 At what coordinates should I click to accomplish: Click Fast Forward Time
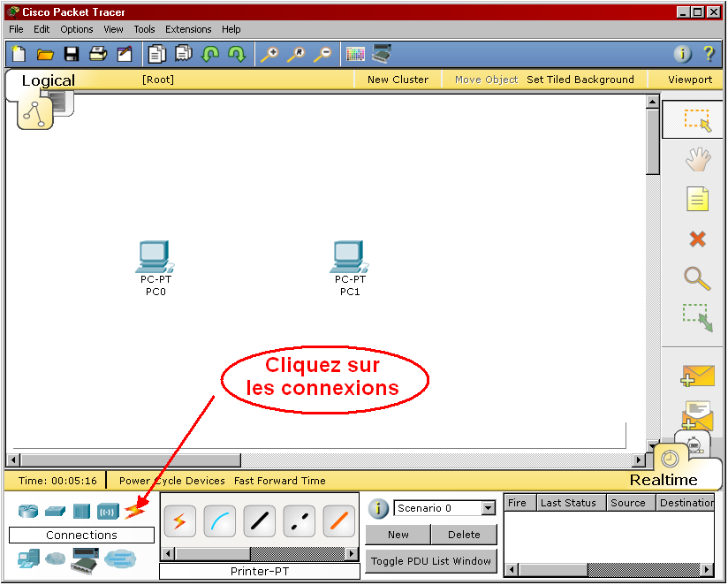(279, 481)
